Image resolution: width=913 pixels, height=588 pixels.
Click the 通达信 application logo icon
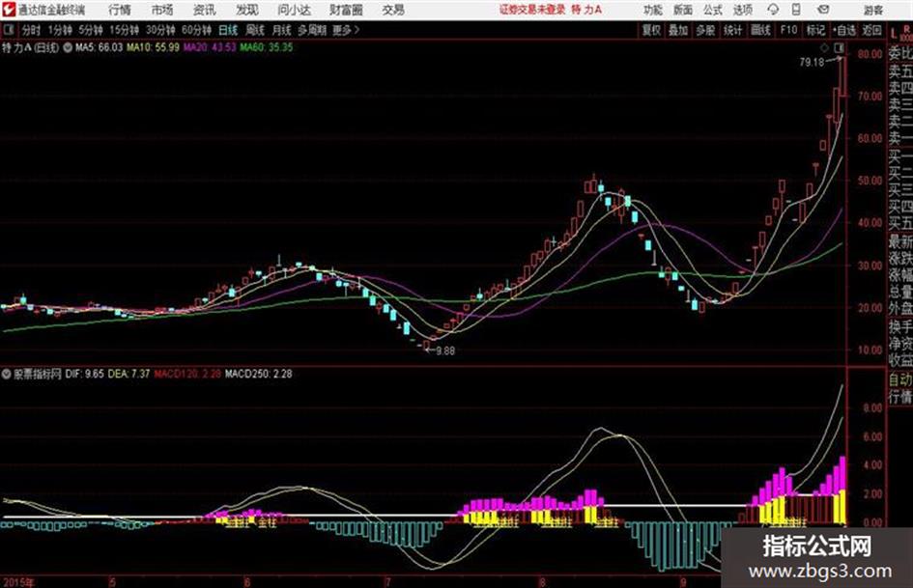(9, 10)
